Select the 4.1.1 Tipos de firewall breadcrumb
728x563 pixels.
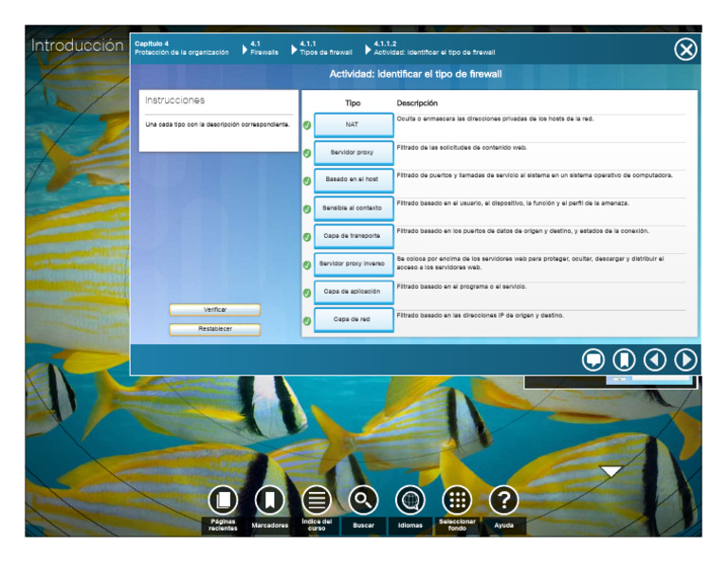coord(325,48)
